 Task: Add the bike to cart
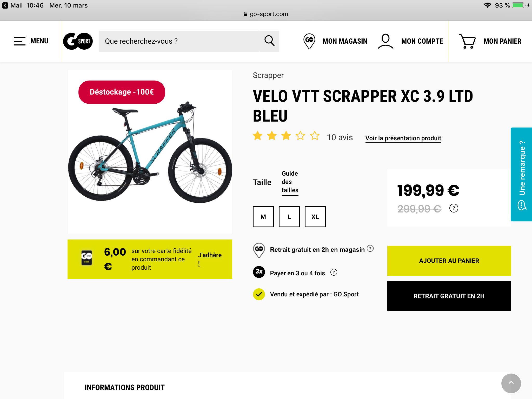tap(449, 261)
